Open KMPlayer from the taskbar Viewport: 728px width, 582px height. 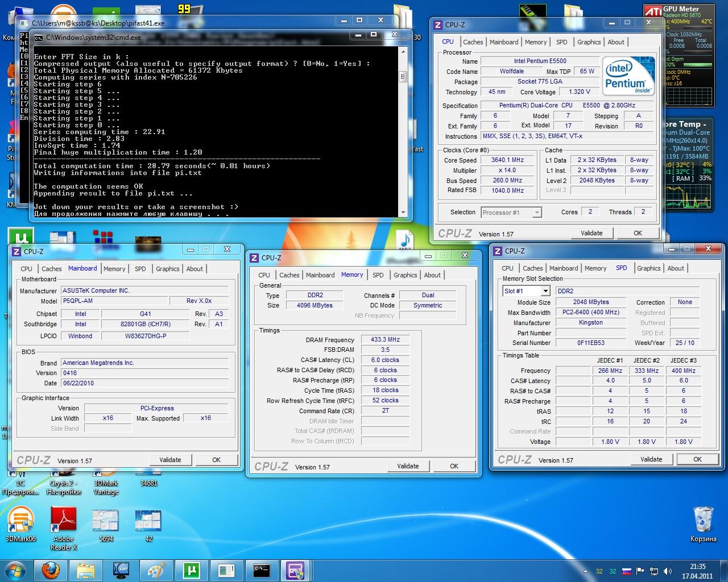(x=121, y=570)
